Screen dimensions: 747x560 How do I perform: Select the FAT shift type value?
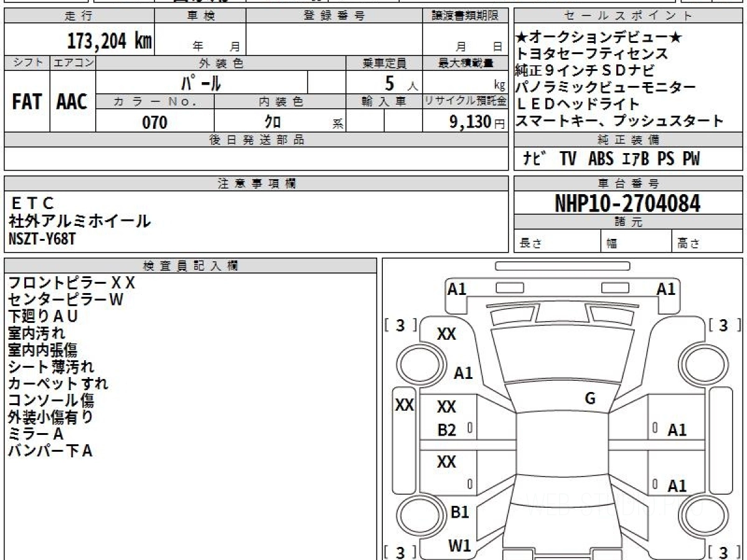[x=27, y=102]
